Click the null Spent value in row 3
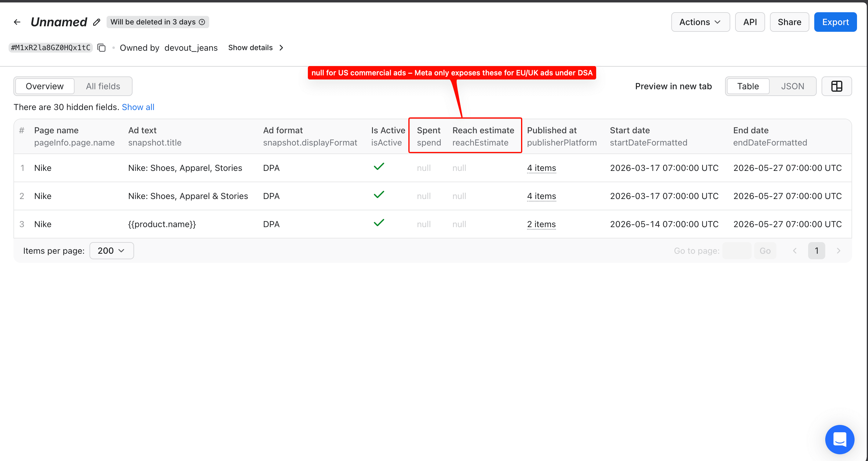Image resolution: width=868 pixels, height=461 pixels. click(x=424, y=224)
